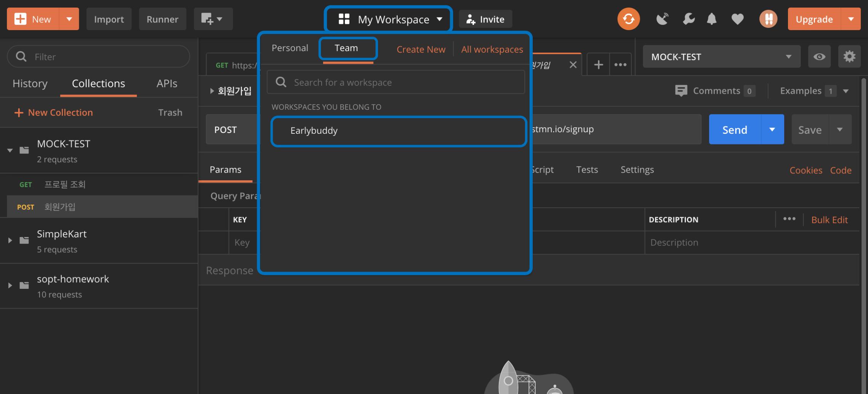The image size is (868, 394).
Task: Click the plus icon of New button
Action: coord(21,19)
